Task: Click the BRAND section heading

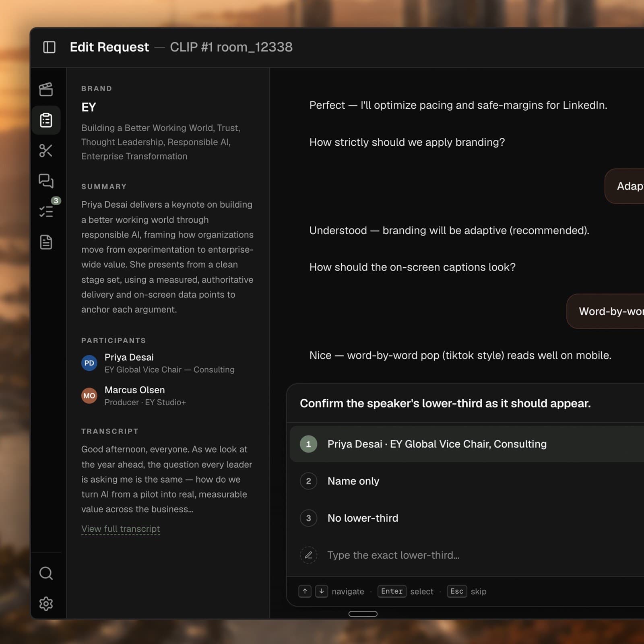Action: (x=97, y=88)
